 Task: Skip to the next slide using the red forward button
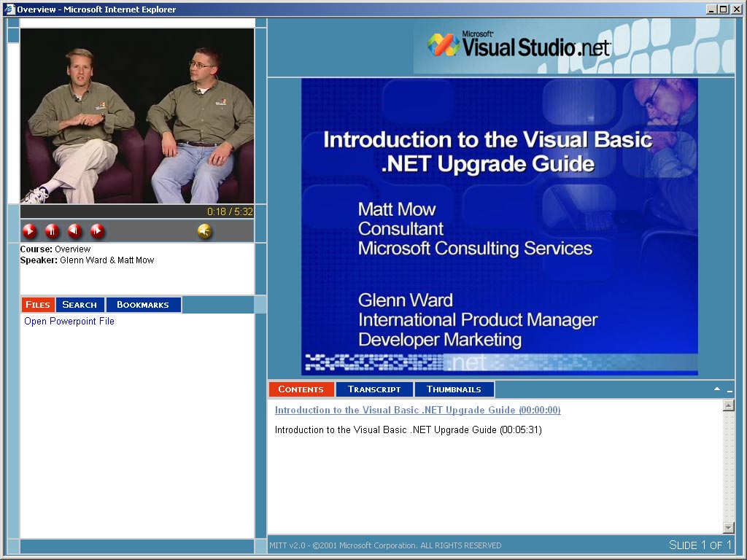pos(97,231)
